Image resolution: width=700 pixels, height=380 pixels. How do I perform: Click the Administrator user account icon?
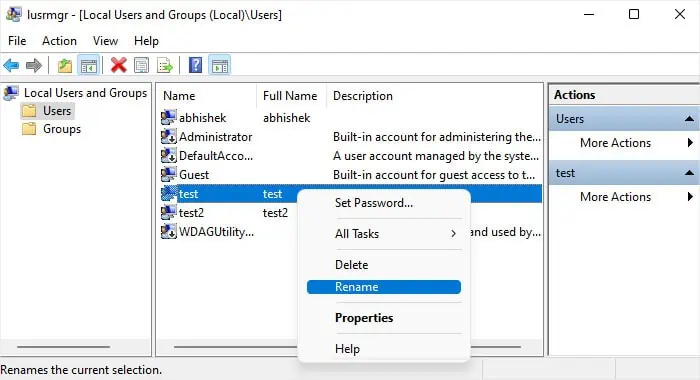click(x=169, y=136)
